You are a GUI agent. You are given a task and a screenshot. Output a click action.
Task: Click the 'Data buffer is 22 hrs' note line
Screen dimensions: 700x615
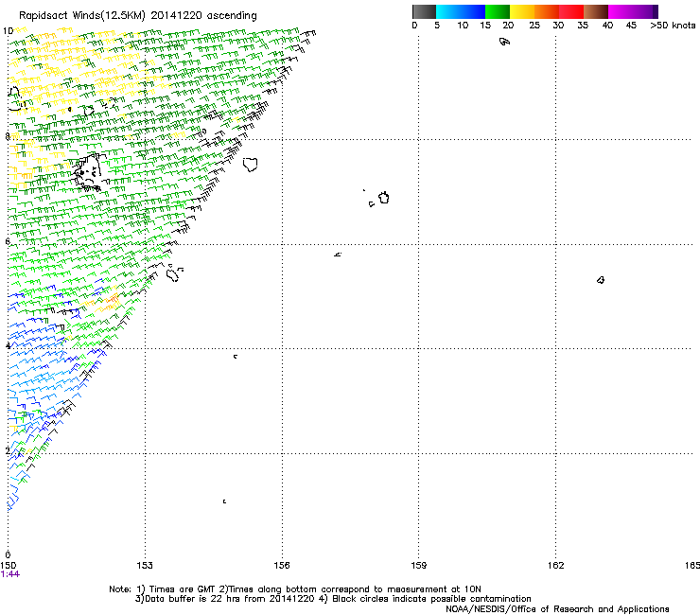click(x=333, y=599)
